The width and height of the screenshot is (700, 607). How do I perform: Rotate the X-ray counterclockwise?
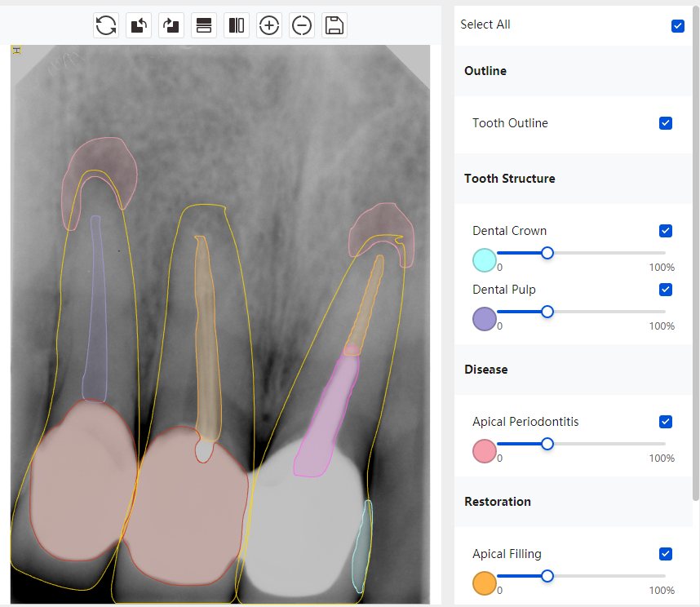point(139,25)
